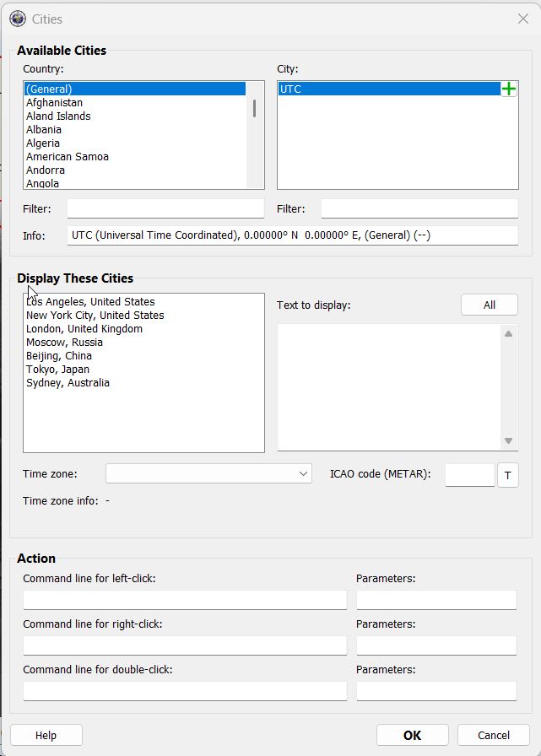541x756 pixels.
Task: Select Algeria in the Country list
Action: (43, 143)
